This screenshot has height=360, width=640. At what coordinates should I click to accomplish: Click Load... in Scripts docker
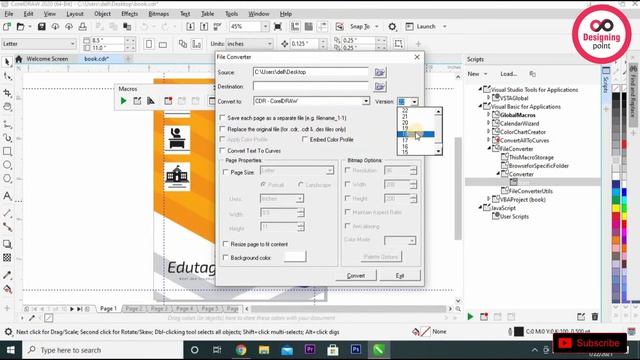click(509, 74)
